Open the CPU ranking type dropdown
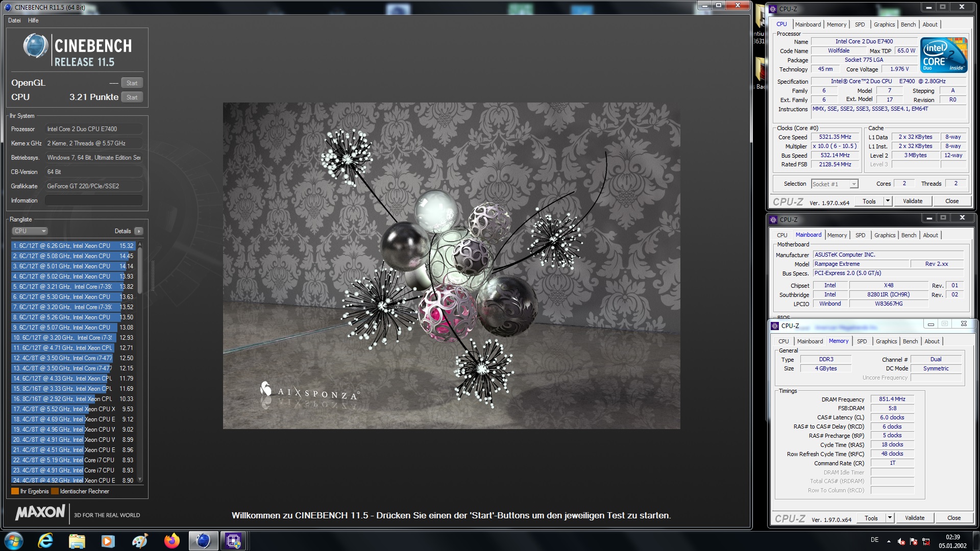The height and width of the screenshot is (551, 980). [30, 231]
